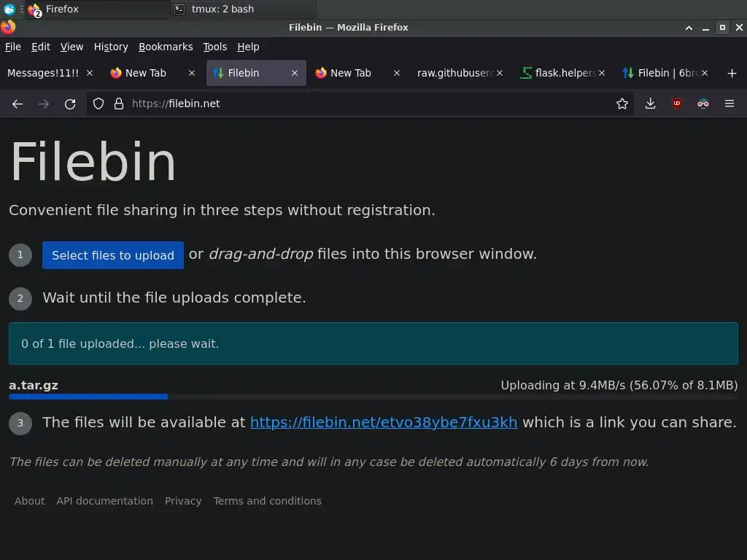The height and width of the screenshot is (560, 747).
Task: Close the active Filebin tab
Action: pyautogui.click(x=295, y=73)
